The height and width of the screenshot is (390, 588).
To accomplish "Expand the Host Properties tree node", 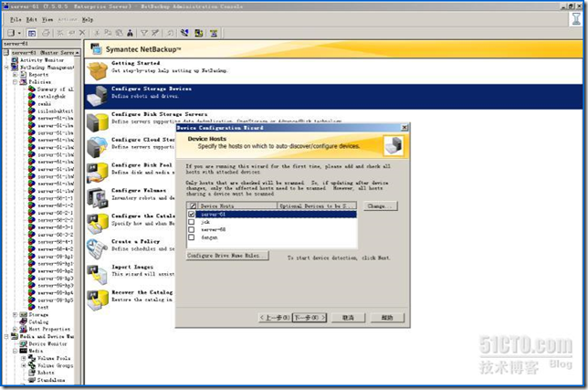I will click(x=15, y=329).
